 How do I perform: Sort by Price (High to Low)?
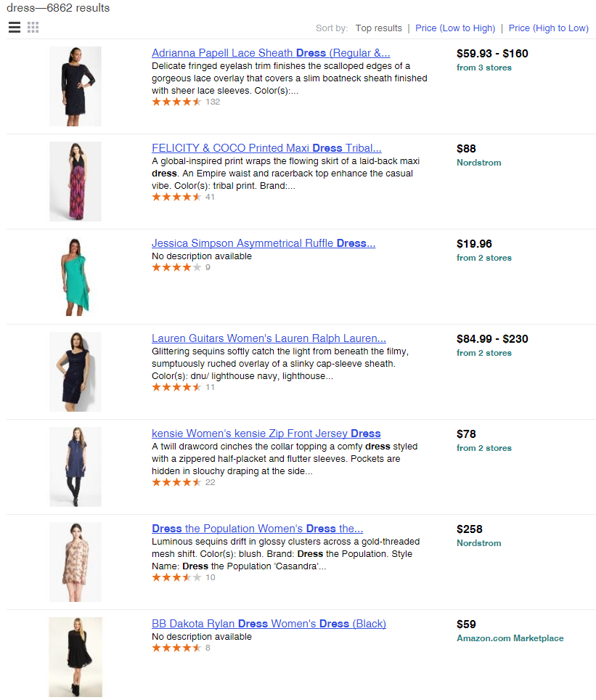click(548, 28)
